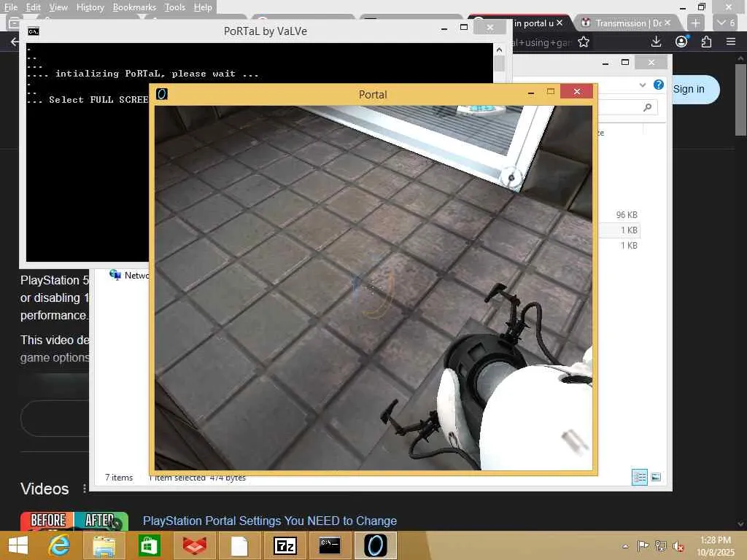747x560 pixels.
Task: Click the Portal game window title icon
Action: tap(162, 94)
